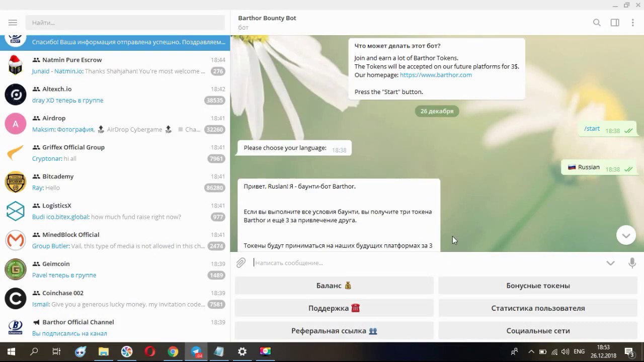Open the pink Airdrop group avatar
Viewport: 644px width, 362px height.
(16, 124)
